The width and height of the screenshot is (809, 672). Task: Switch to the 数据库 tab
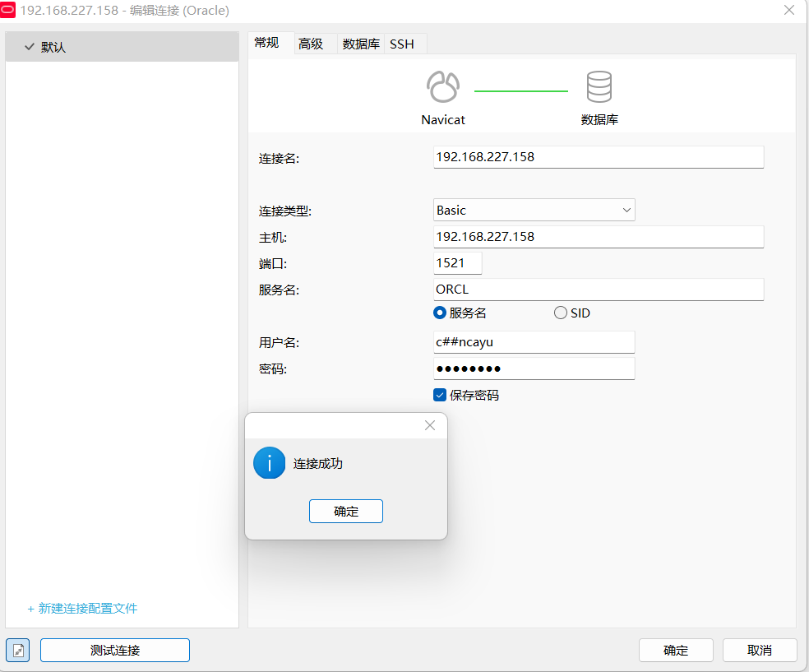pyautogui.click(x=360, y=44)
